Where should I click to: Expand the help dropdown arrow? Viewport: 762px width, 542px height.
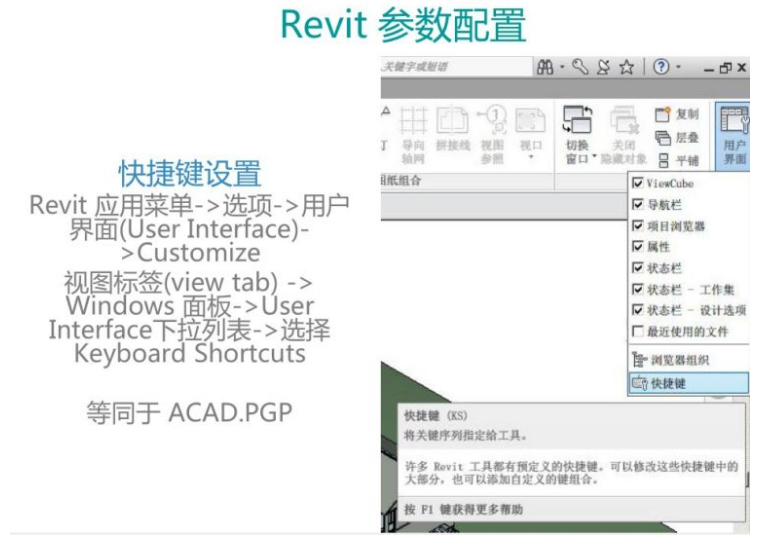pos(678,67)
